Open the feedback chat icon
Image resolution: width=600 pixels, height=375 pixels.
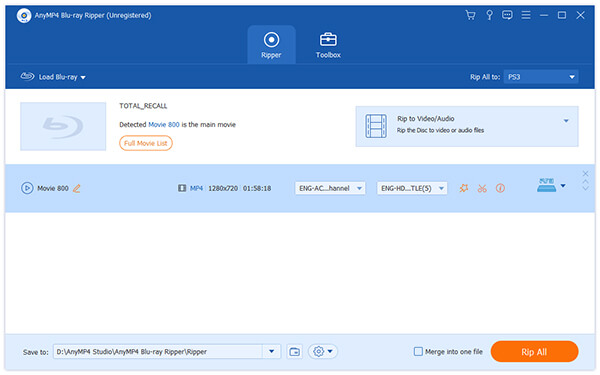tap(507, 15)
